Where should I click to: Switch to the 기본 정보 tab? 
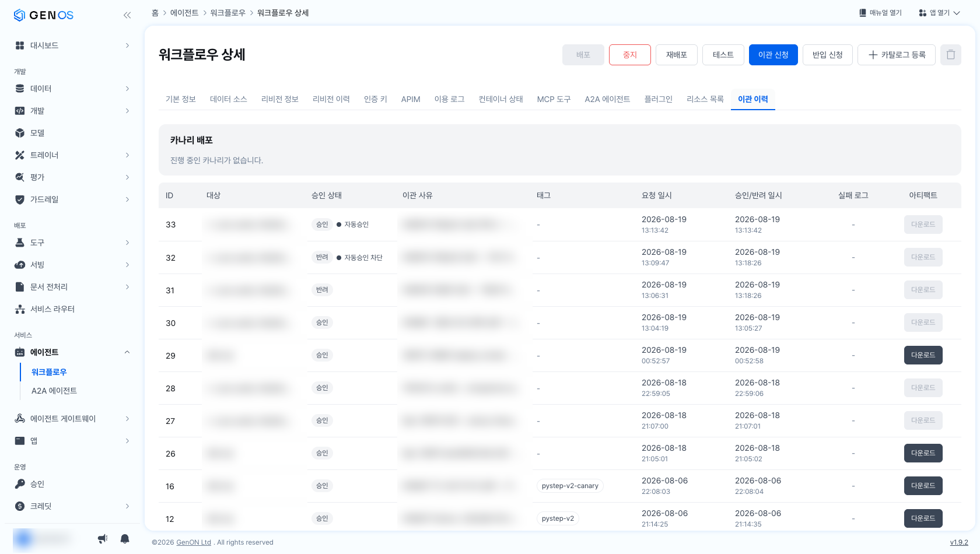(x=181, y=99)
